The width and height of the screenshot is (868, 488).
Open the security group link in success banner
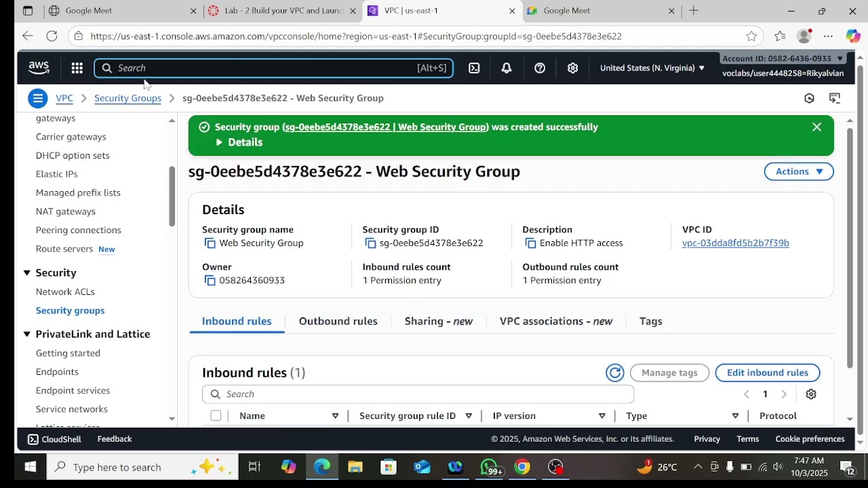pyautogui.click(x=385, y=127)
